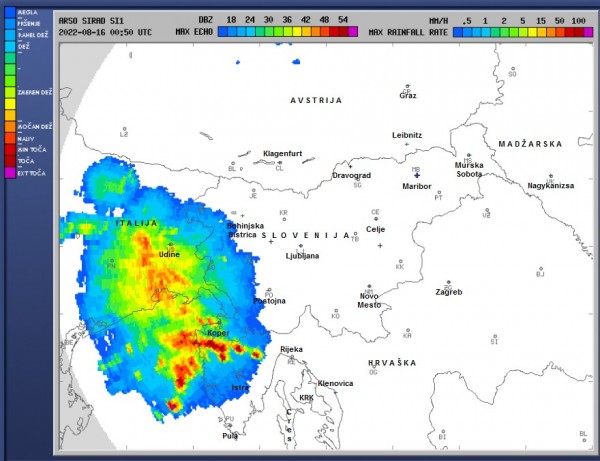Click the blue swatch beside PRŠENJE in legend
The image size is (600, 461).
[x=10, y=23]
